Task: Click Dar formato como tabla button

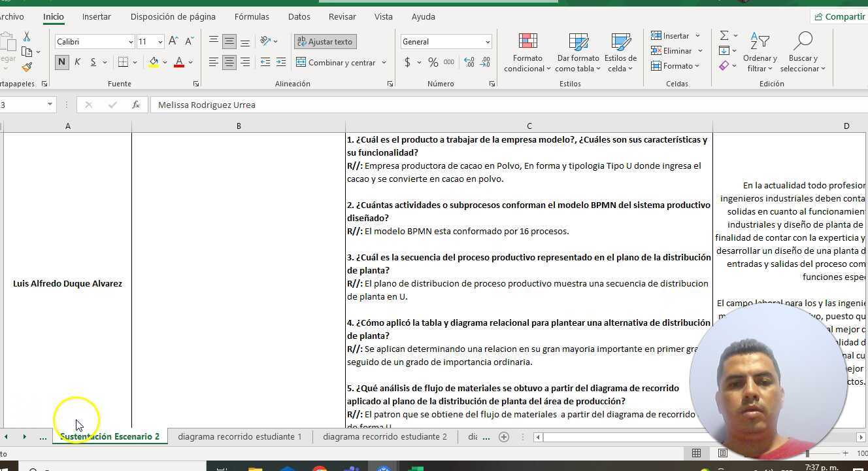Action: pos(578,53)
